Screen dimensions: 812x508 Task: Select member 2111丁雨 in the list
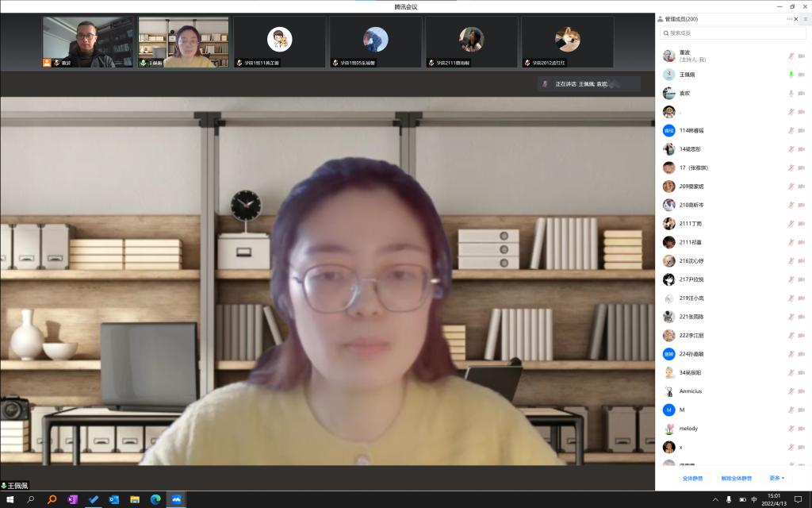pos(691,224)
